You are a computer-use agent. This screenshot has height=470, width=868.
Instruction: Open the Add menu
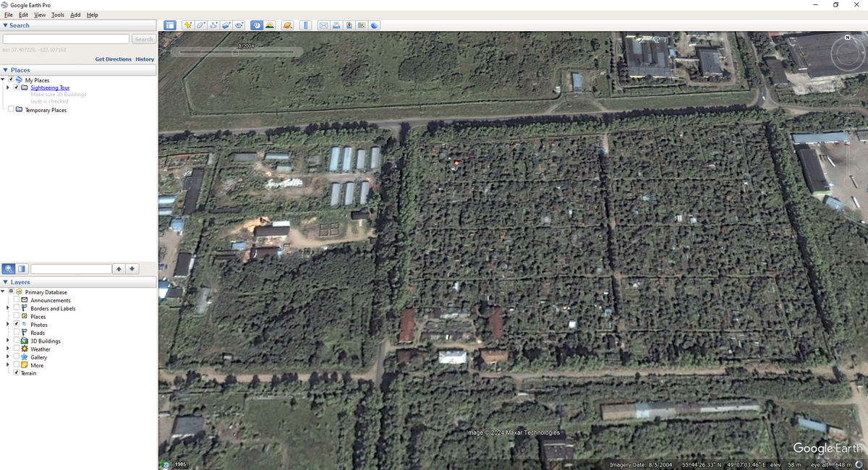[75, 14]
